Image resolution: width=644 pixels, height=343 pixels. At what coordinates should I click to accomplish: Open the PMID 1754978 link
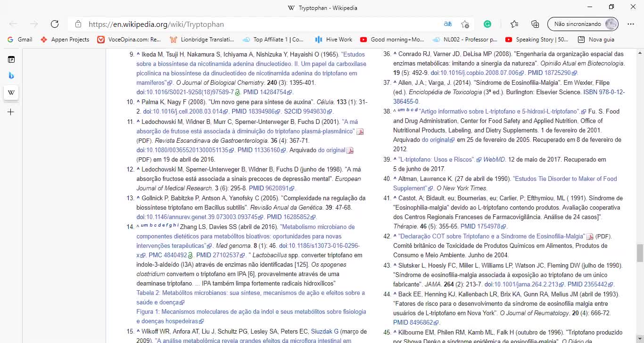pyautogui.click(x=483, y=227)
